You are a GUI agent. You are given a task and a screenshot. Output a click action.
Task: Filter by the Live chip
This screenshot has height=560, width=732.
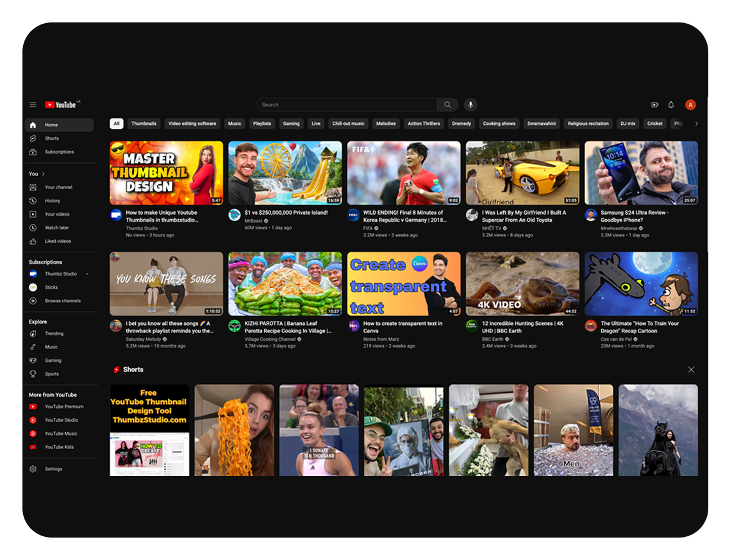coord(316,124)
